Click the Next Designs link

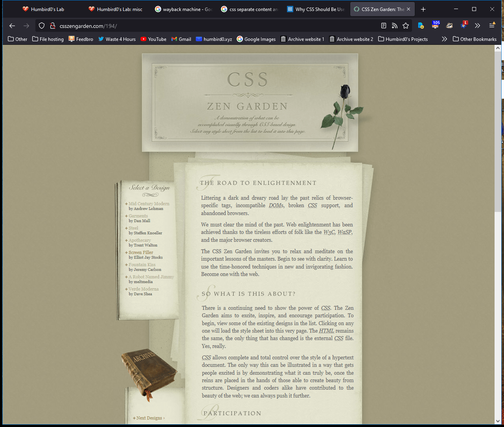click(x=150, y=418)
